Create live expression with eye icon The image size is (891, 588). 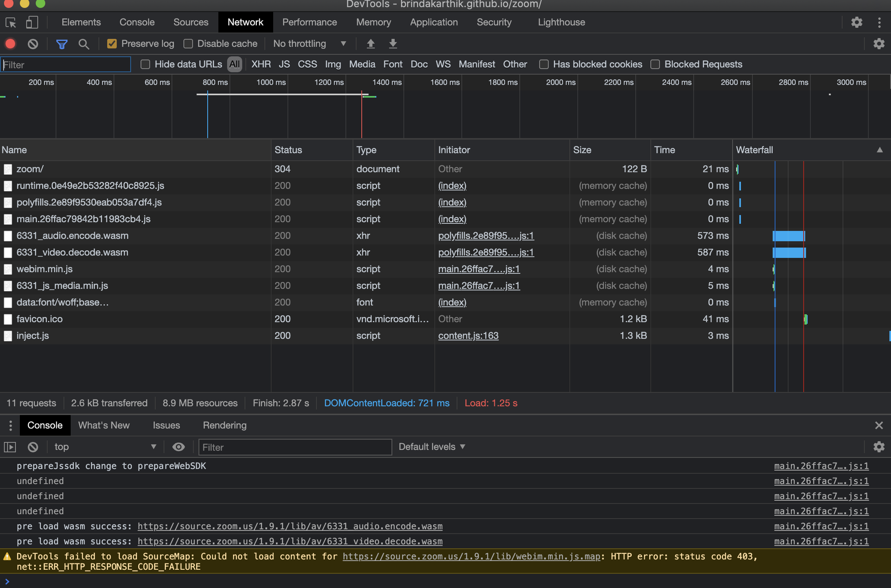click(178, 447)
